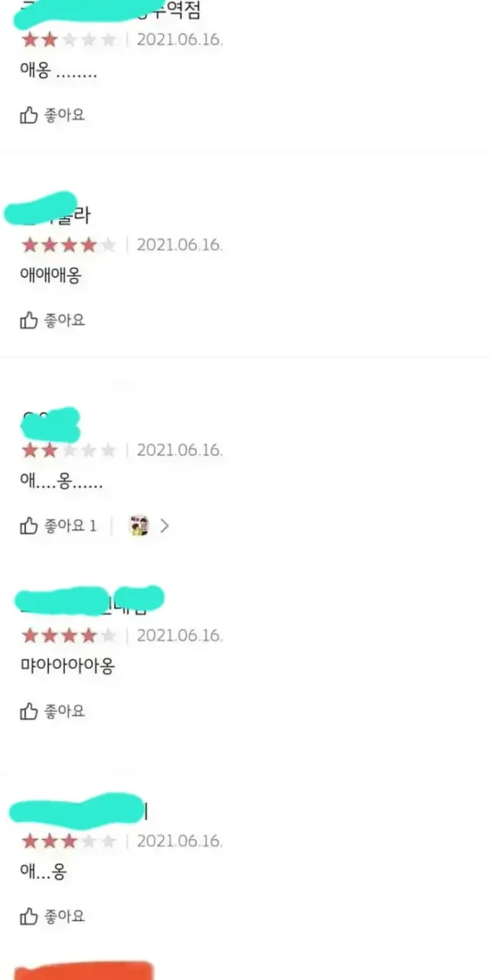Like the "애애애옹" review with its thumbs-up icon
The height and width of the screenshot is (980, 490).
coord(28,320)
